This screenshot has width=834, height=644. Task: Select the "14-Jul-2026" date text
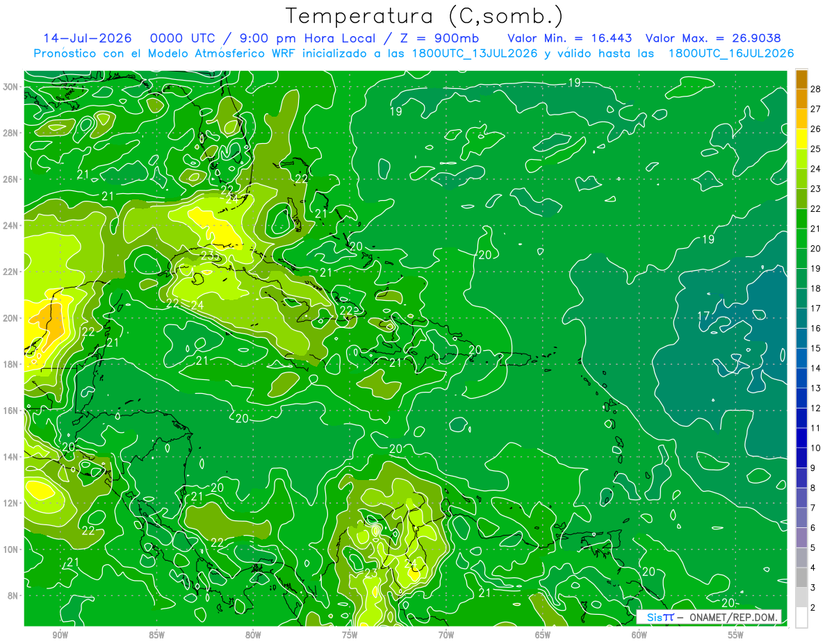coord(86,38)
